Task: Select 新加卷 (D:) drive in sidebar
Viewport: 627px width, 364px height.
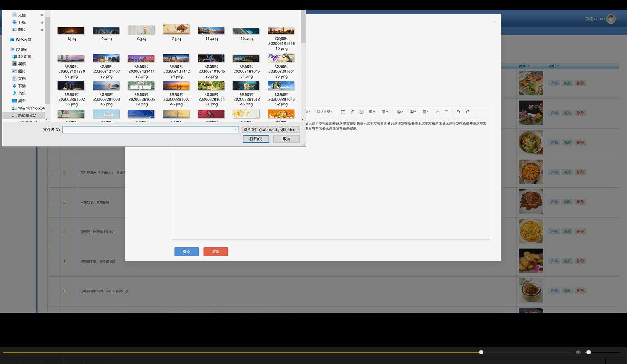Action: [x=27, y=116]
